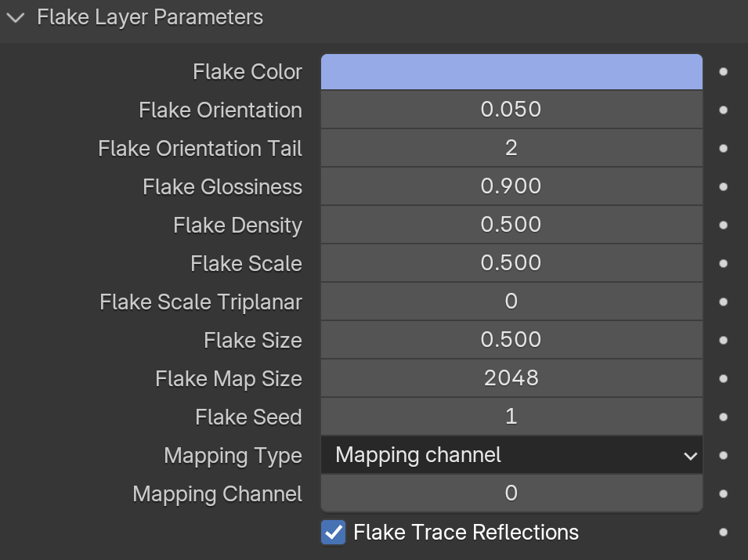The width and height of the screenshot is (748, 560).
Task: Click the animate dot beside Flake Glossiness
Action: point(723,186)
